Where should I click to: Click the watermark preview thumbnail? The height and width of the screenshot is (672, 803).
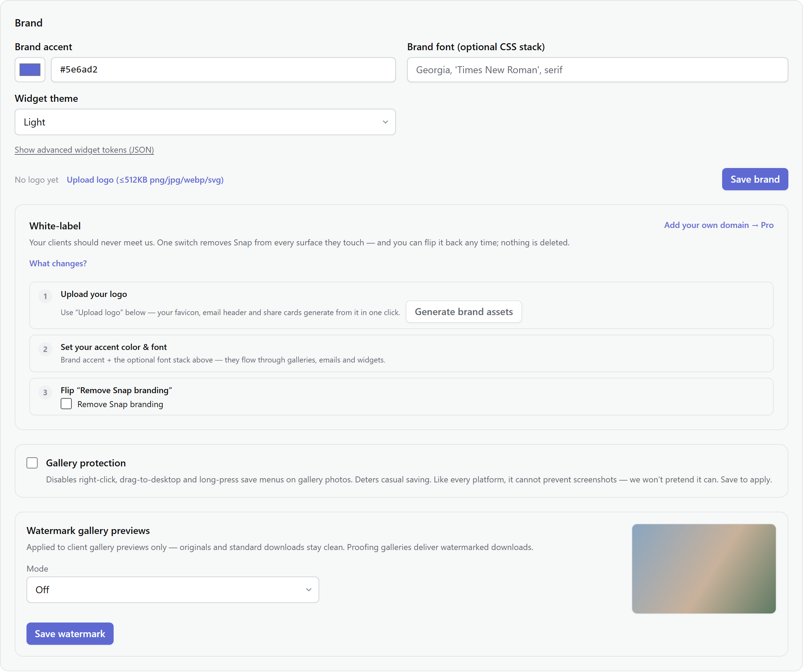pos(704,569)
